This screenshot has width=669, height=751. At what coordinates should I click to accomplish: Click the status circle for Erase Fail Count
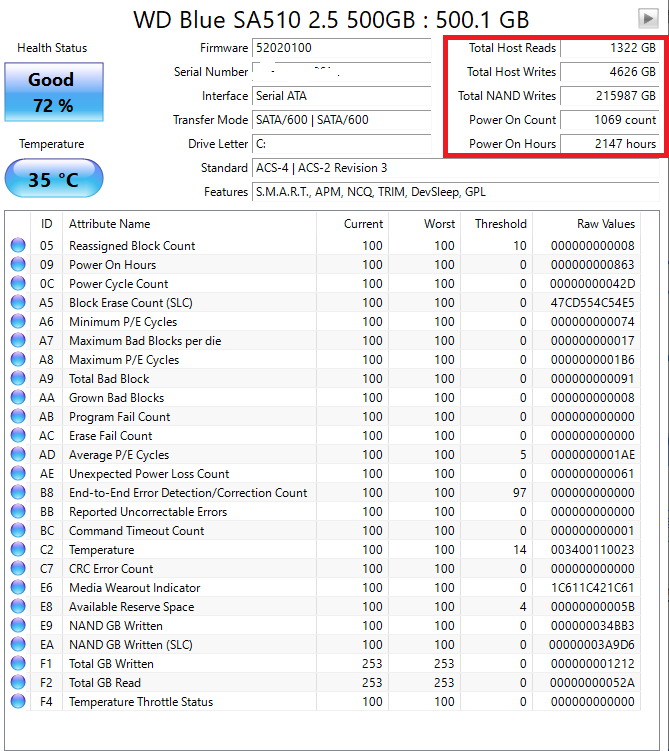[18, 435]
